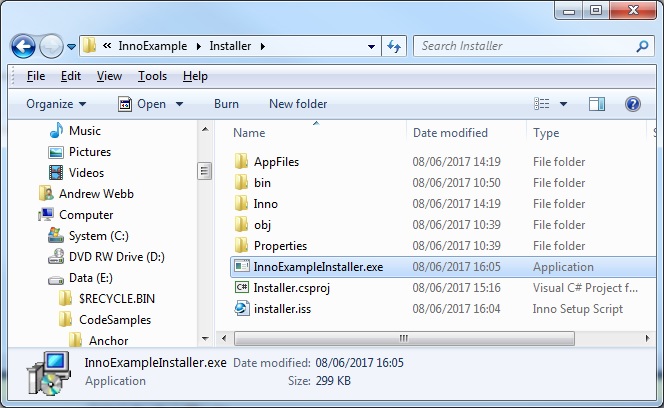Change your view icon
This screenshot has height=408, width=664.
542,104
